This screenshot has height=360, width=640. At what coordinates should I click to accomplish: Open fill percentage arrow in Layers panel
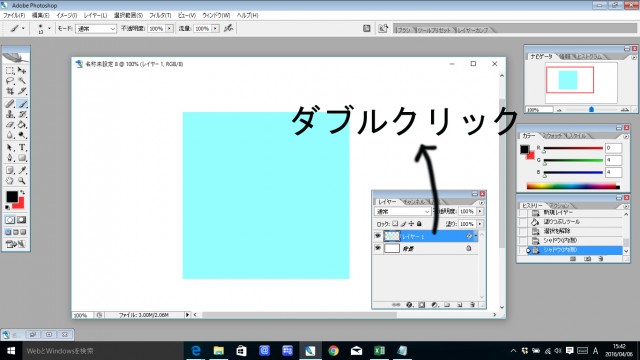(480, 224)
